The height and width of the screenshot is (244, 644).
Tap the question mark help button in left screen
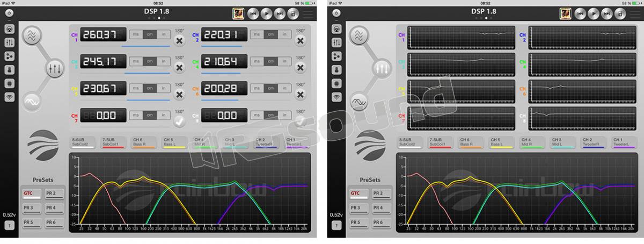[9, 226]
